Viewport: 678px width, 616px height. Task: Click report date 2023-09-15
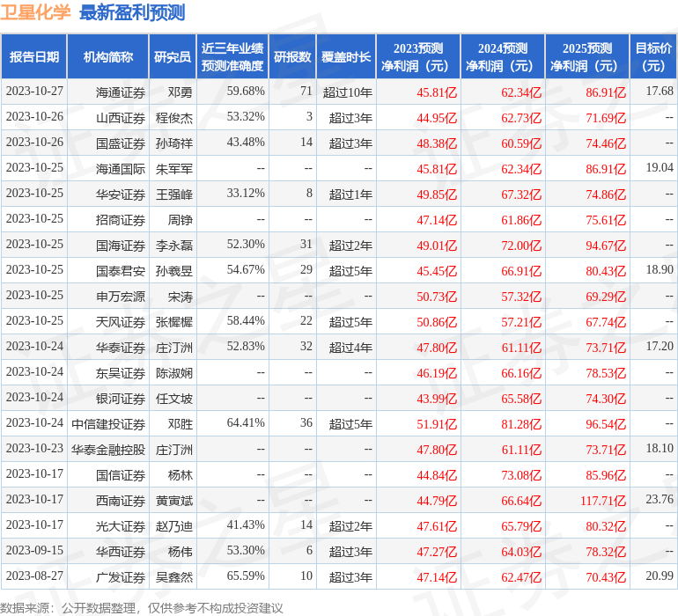pos(34,550)
